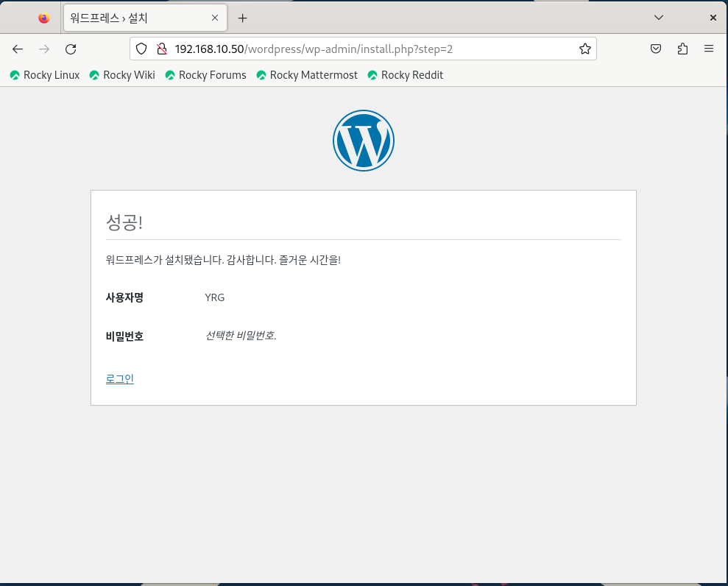Open a new tab with plus button
Screen dimensions: 728x586
click(x=242, y=18)
